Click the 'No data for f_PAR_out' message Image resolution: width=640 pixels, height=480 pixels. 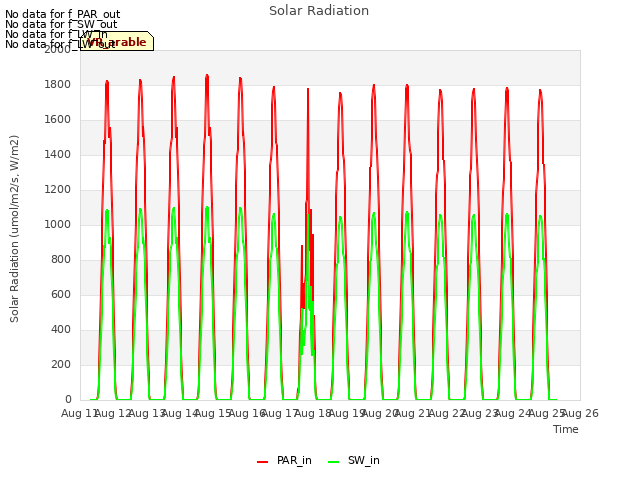tap(62, 15)
